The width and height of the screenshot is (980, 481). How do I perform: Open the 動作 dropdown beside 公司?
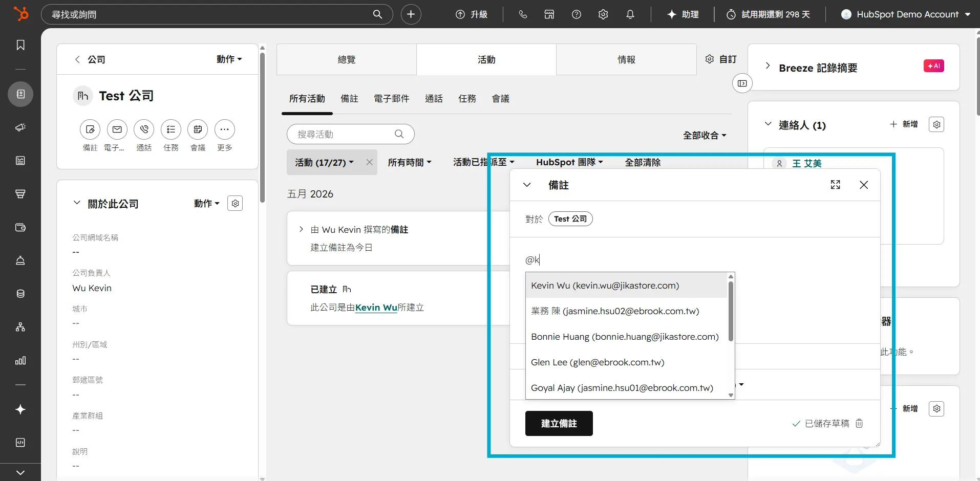point(229,59)
